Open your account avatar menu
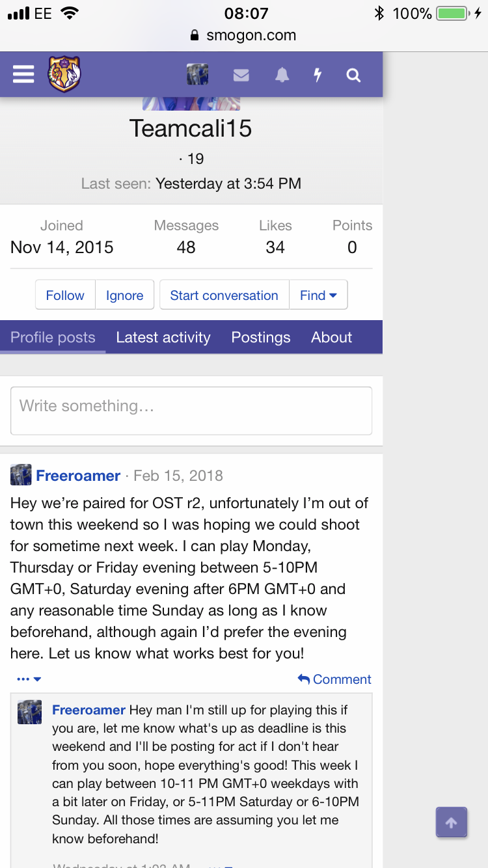 click(197, 75)
